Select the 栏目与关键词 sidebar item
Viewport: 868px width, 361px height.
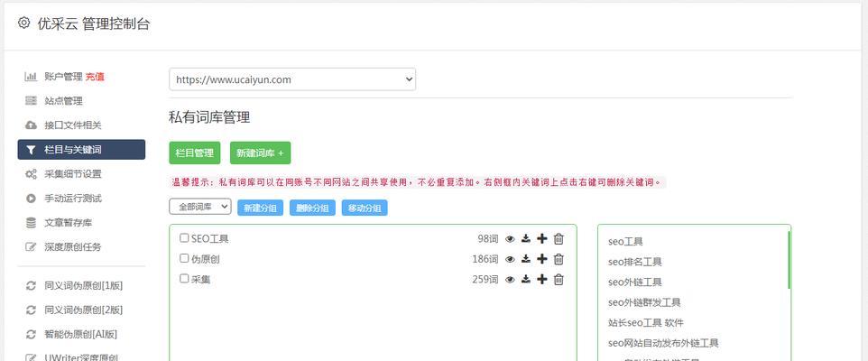pos(81,150)
